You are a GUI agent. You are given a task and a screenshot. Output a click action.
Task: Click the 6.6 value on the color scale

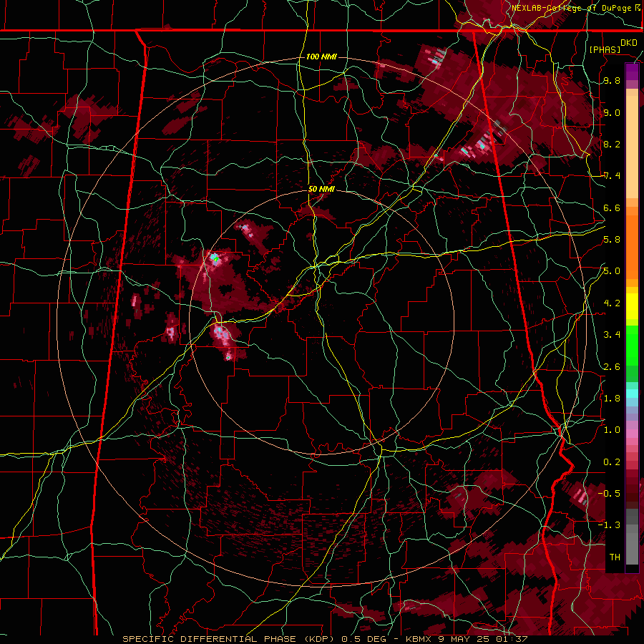click(x=612, y=208)
